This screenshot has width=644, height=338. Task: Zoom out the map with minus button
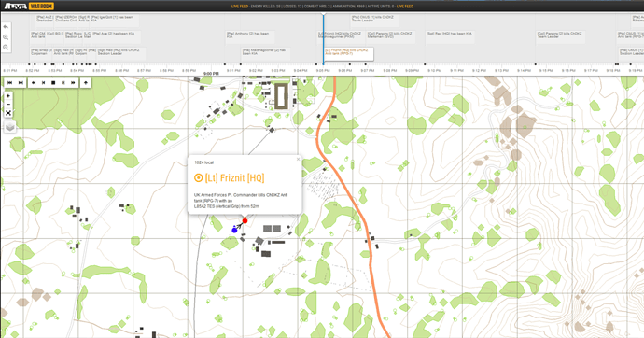point(8,105)
